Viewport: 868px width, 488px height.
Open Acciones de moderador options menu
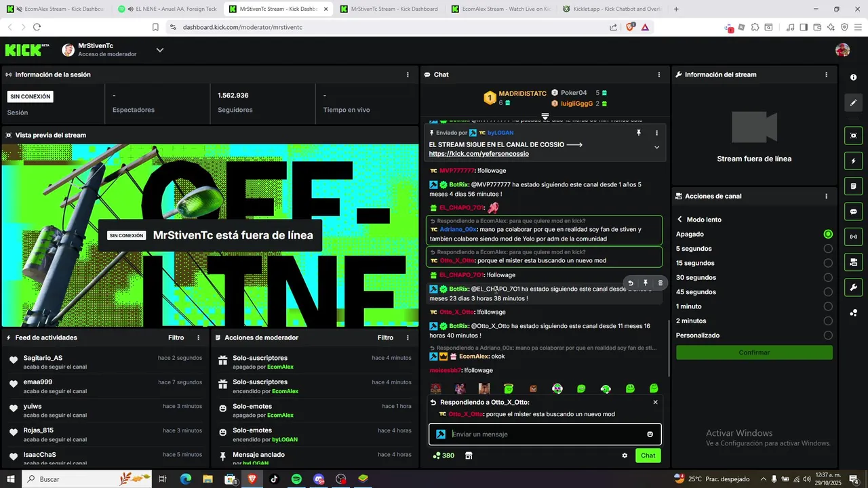[x=408, y=338]
